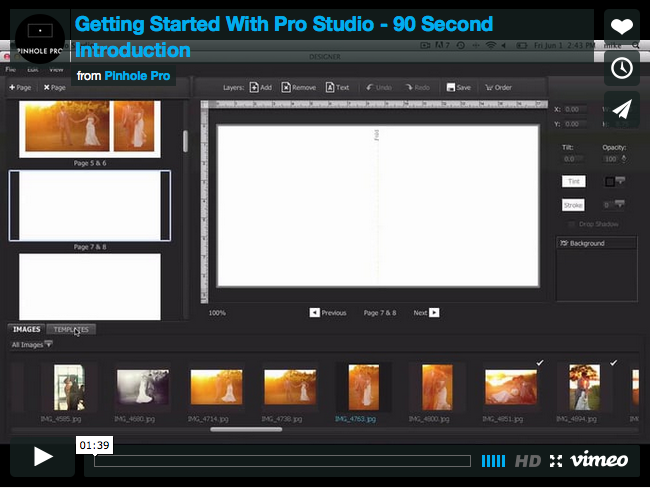The image size is (650, 488).
Task: Click the Opacity value field
Action: [611, 159]
